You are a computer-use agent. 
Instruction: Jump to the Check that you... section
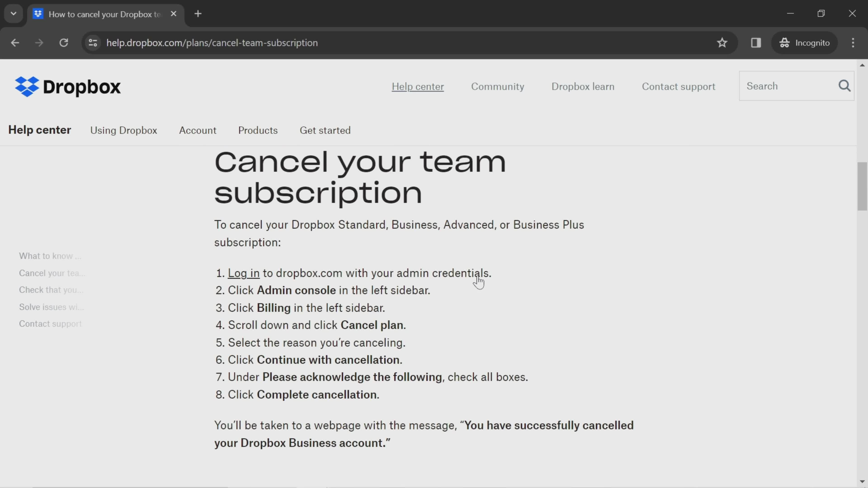51,290
